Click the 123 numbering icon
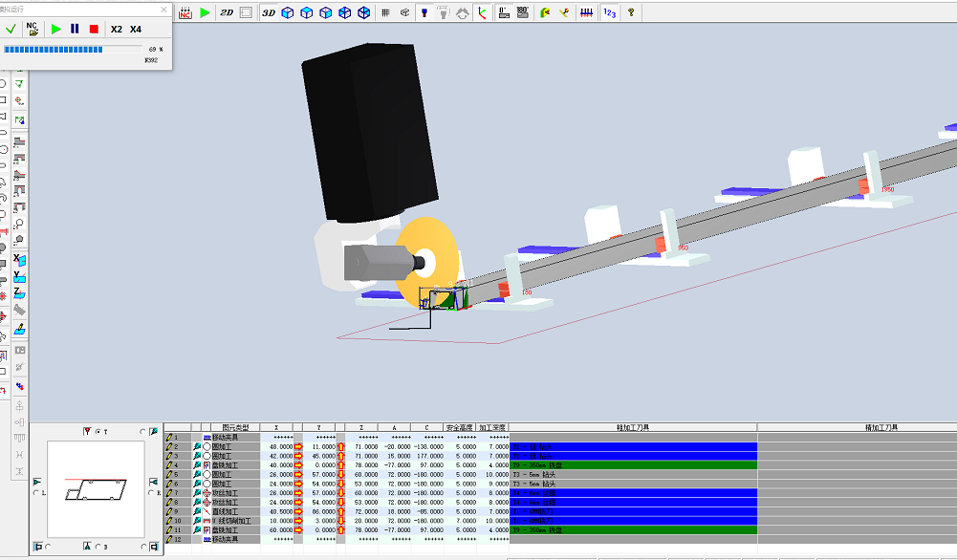957x560 pixels. click(x=609, y=12)
